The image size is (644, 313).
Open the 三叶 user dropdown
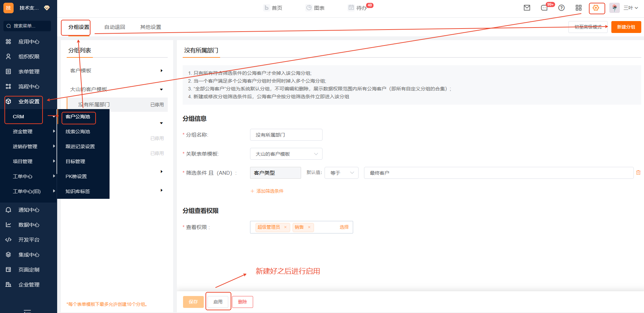click(x=631, y=8)
